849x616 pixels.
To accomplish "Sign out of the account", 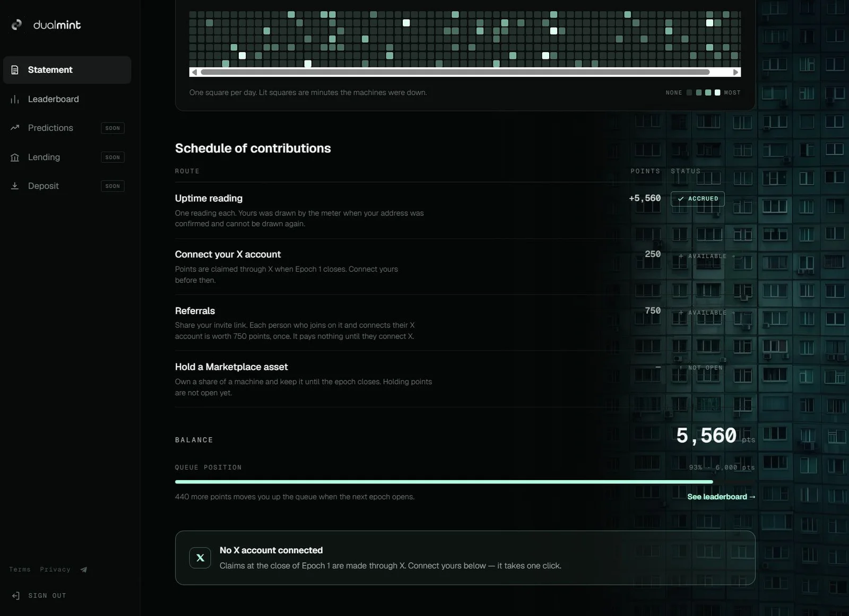I will pos(39,596).
